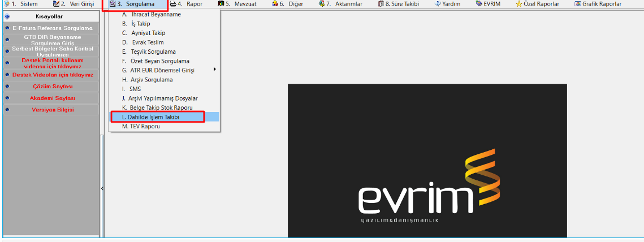Viewport: 644px width, 242px height.
Task: Open the Versiyon Bilgisi shortcut
Action: [x=52, y=110]
